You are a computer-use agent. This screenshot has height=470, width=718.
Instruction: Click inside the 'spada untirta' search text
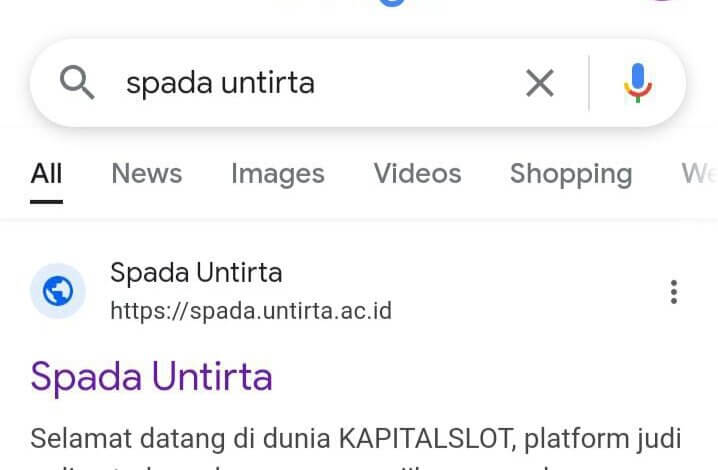pos(220,83)
